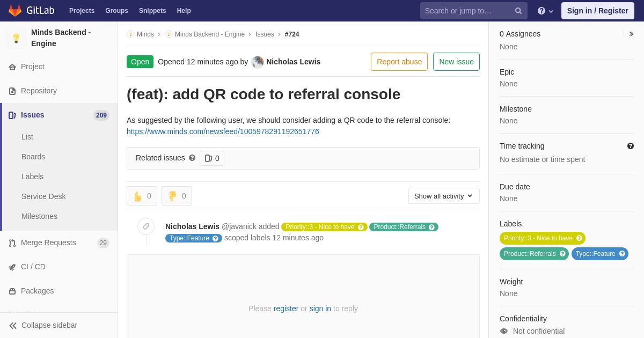
Task: Click Minds breadcrumb link
Action: [145, 34]
